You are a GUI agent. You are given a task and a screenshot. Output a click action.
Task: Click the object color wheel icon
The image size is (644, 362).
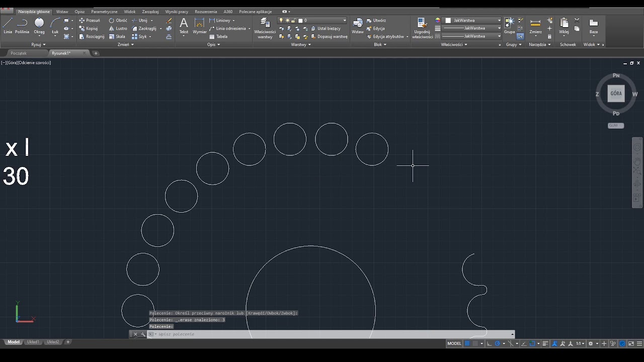(438, 21)
